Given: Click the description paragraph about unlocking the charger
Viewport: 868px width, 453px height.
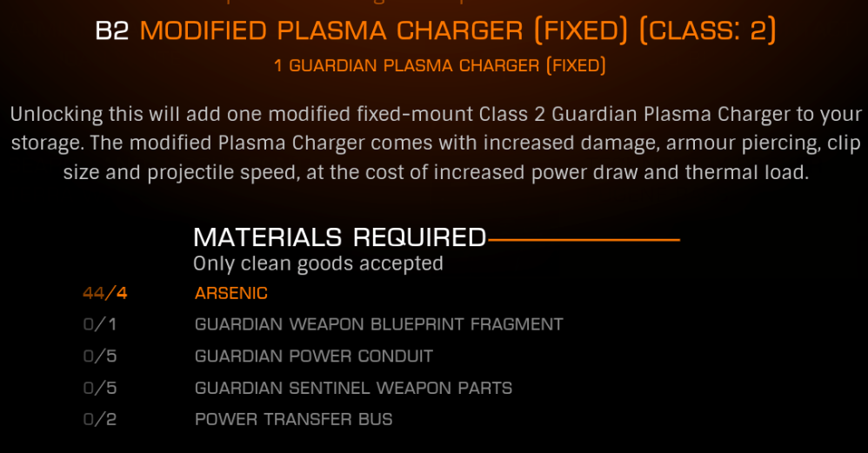Looking at the screenshot, I should pyautogui.click(x=436, y=143).
